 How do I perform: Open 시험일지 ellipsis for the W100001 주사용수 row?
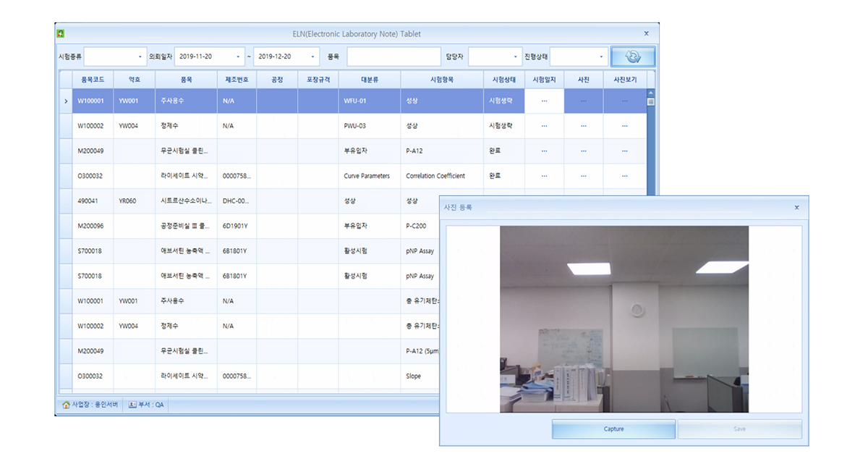[x=544, y=101]
